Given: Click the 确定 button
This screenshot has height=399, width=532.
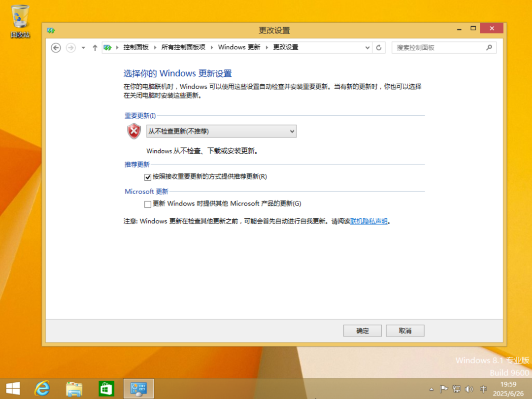Looking at the screenshot, I should (363, 331).
